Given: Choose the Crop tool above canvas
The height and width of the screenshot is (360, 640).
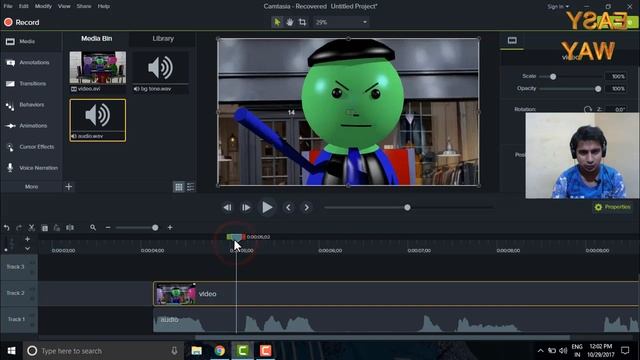Looking at the screenshot, I should [302, 22].
